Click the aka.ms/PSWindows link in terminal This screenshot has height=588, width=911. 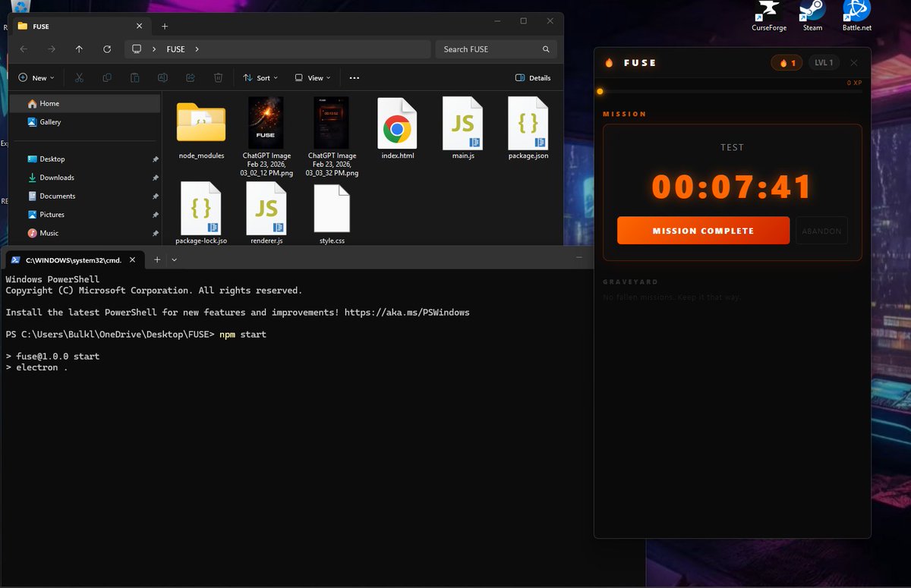pyautogui.click(x=407, y=313)
